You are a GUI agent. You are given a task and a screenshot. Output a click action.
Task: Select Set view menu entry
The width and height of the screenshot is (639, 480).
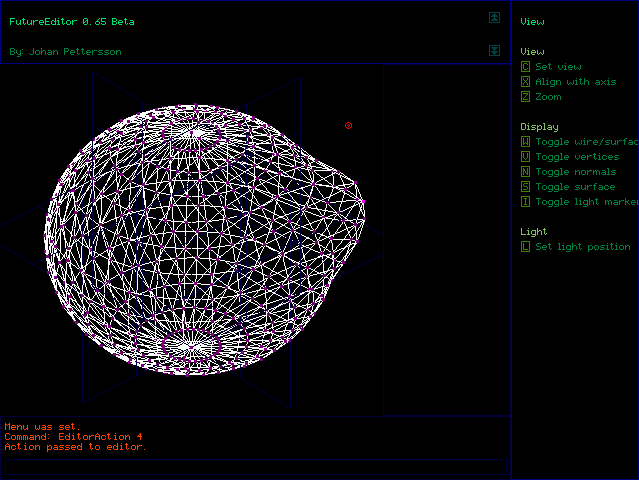coord(558,67)
